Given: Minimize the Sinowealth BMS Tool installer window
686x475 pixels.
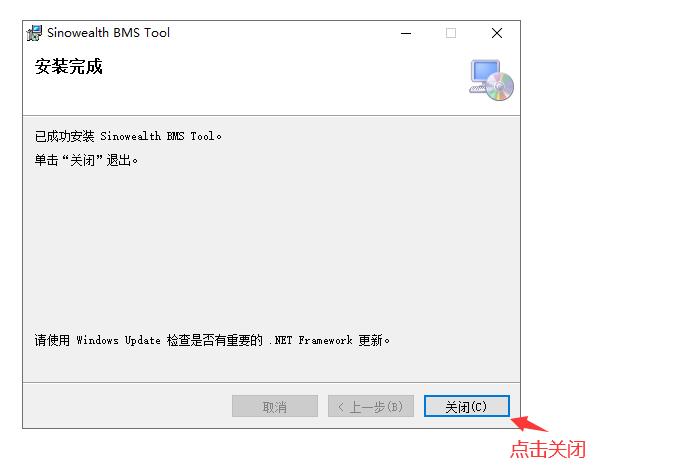Looking at the screenshot, I should (x=406, y=33).
